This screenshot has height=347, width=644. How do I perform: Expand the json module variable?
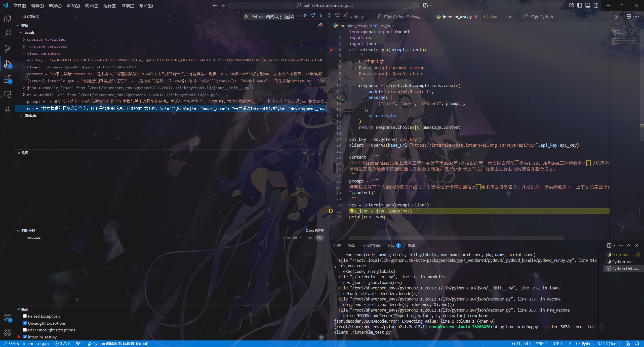tap(24, 88)
